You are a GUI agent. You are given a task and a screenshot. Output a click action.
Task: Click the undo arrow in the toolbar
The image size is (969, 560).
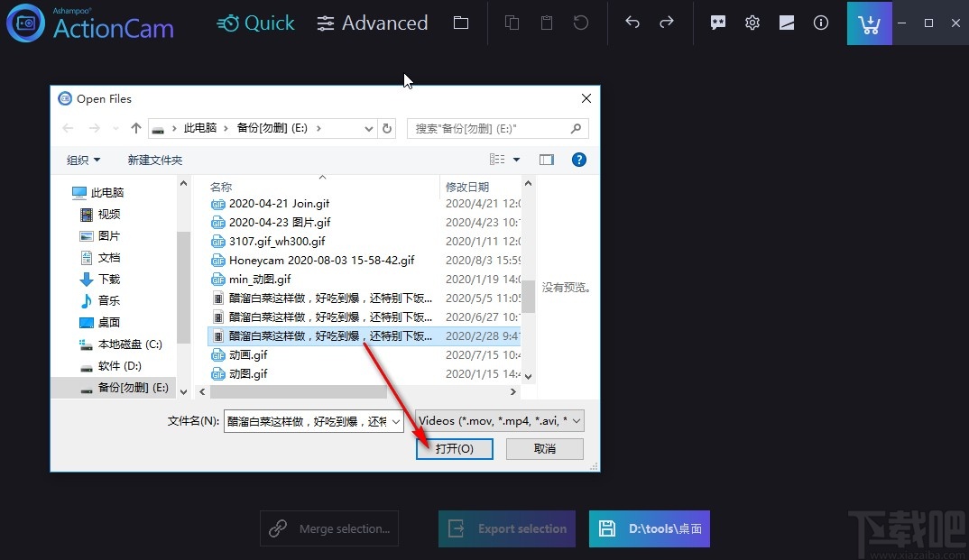pos(632,23)
